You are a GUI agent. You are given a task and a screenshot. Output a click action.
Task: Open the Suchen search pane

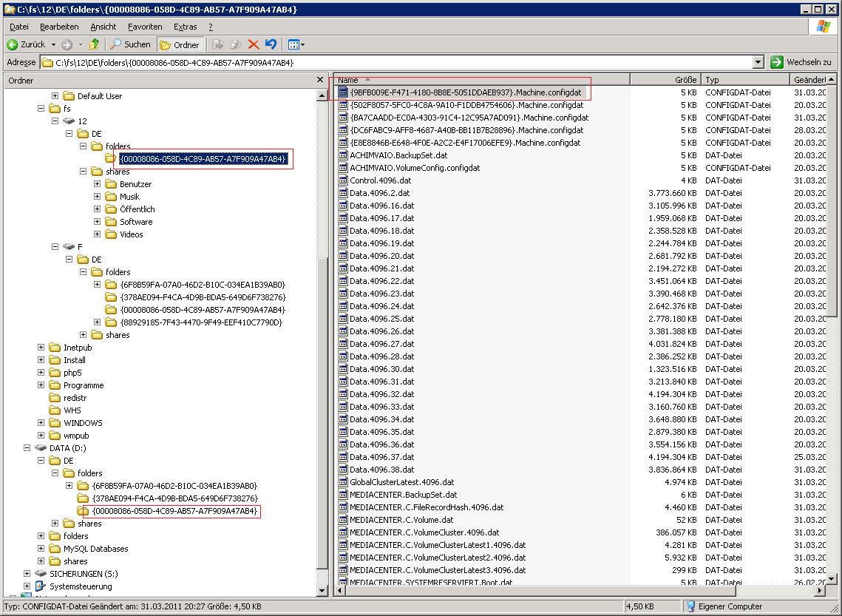131,44
